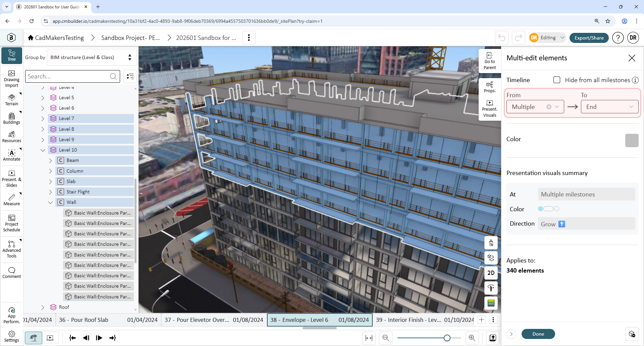Open App Perform. panel
Viewport: 644px width, 346px height.
coord(12,315)
